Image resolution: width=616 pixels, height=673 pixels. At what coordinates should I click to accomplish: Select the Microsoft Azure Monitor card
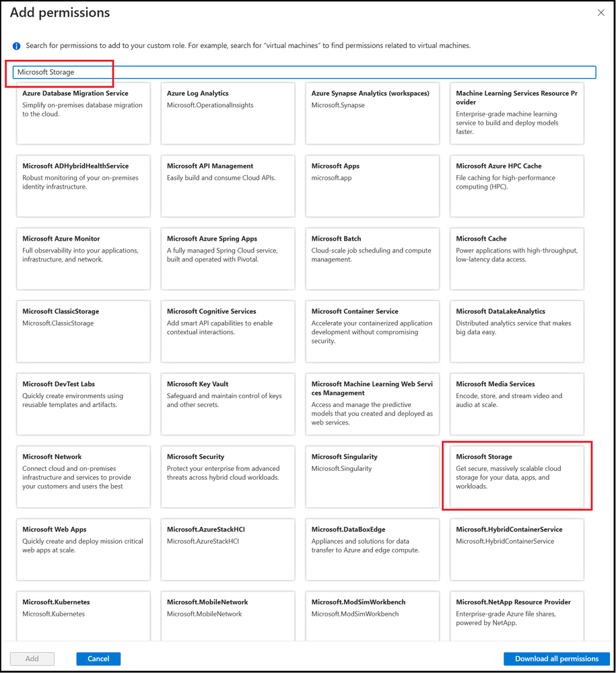83,259
